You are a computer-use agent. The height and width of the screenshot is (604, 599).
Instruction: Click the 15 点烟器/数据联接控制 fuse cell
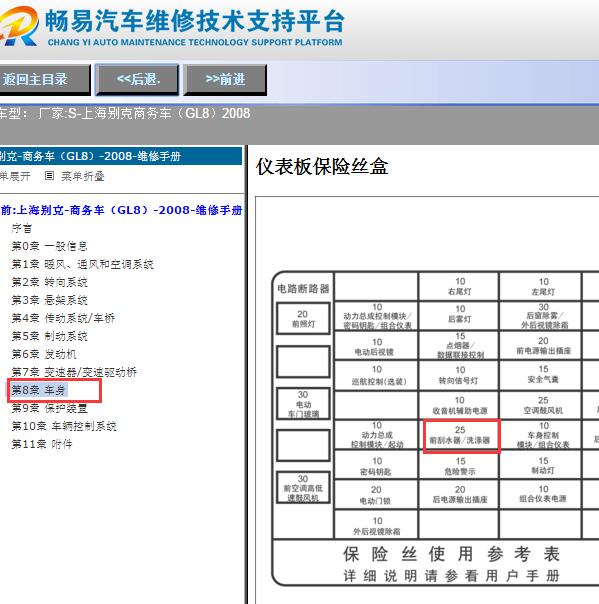click(459, 346)
